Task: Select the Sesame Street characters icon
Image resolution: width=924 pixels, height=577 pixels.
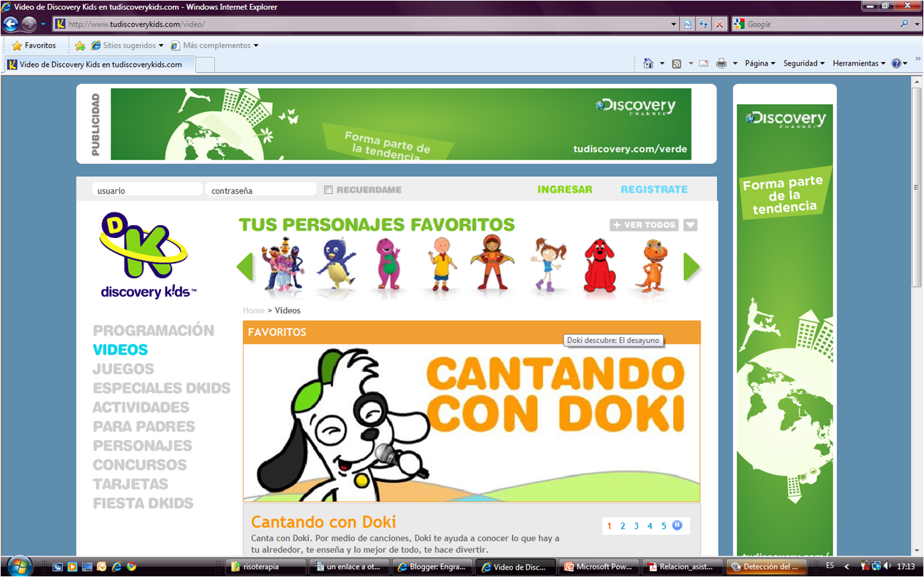Action: (282, 263)
